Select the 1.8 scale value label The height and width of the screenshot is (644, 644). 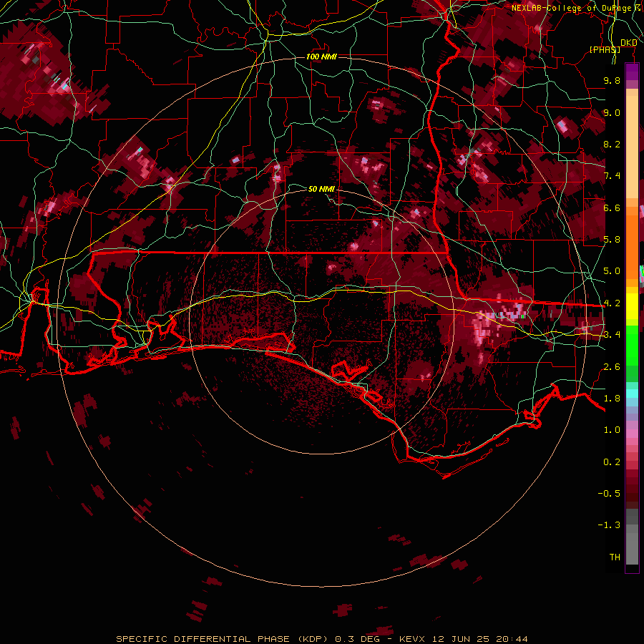click(x=612, y=399)
